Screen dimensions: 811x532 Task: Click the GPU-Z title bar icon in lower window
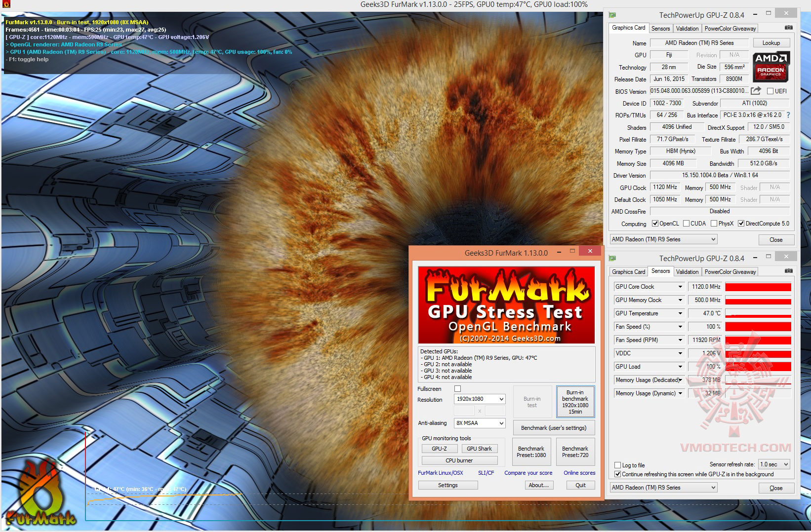612,258
